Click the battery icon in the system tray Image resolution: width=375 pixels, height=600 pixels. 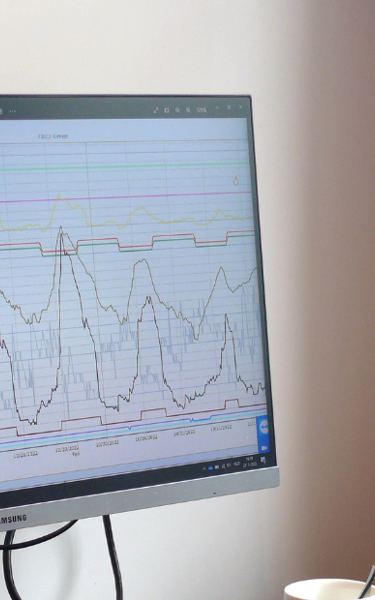(x=217, y=467)
